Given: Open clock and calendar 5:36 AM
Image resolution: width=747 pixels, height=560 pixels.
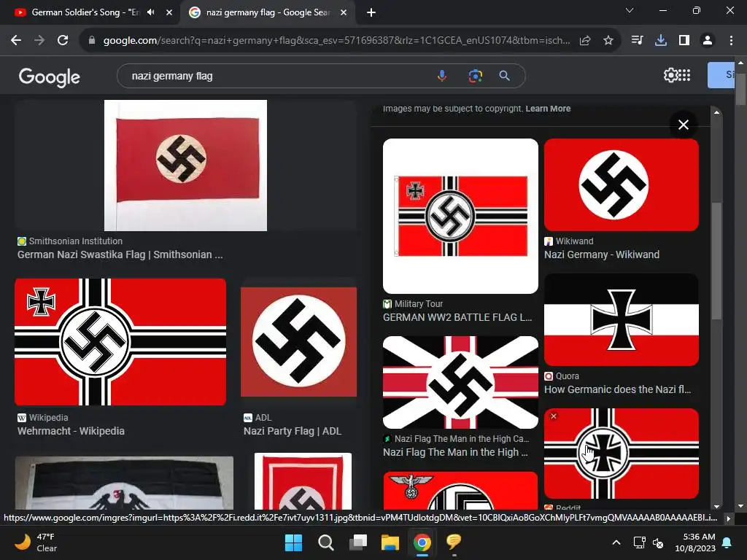Looking at the screenshot, I should (695, 542).
